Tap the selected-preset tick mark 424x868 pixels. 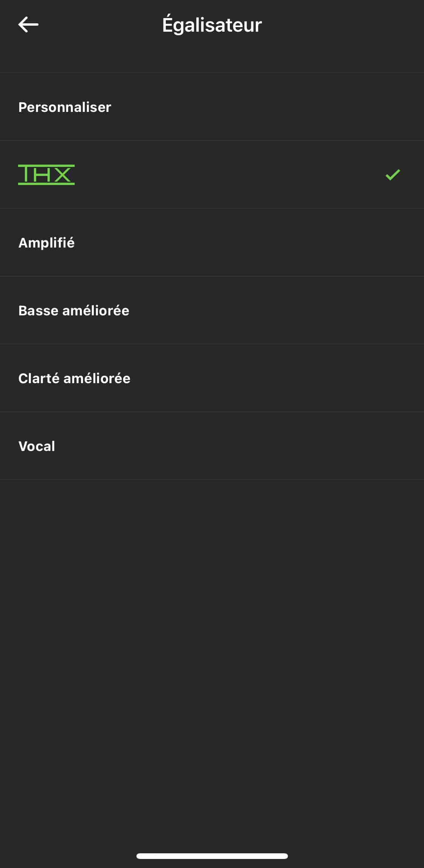click(x=393, y=175)
